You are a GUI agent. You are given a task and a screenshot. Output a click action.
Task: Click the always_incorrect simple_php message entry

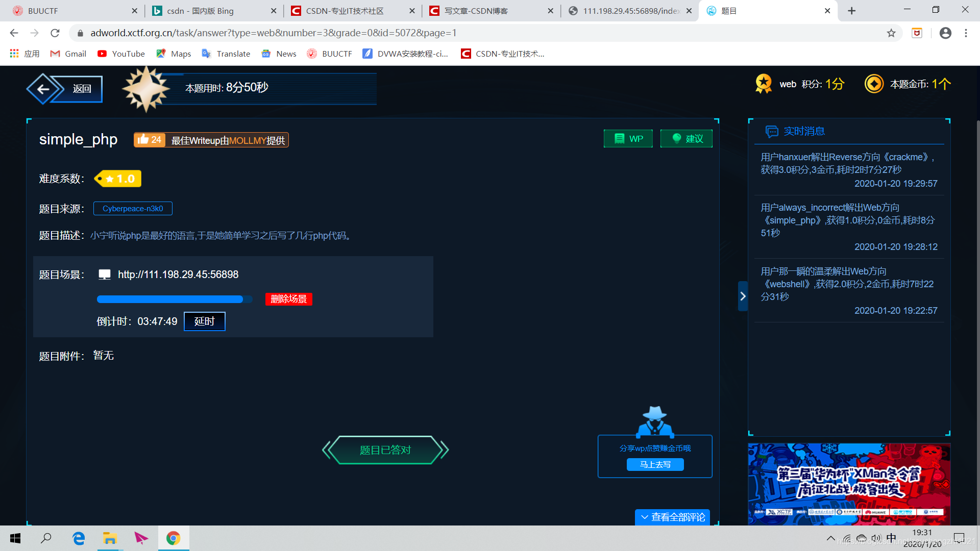click(849, 227)
